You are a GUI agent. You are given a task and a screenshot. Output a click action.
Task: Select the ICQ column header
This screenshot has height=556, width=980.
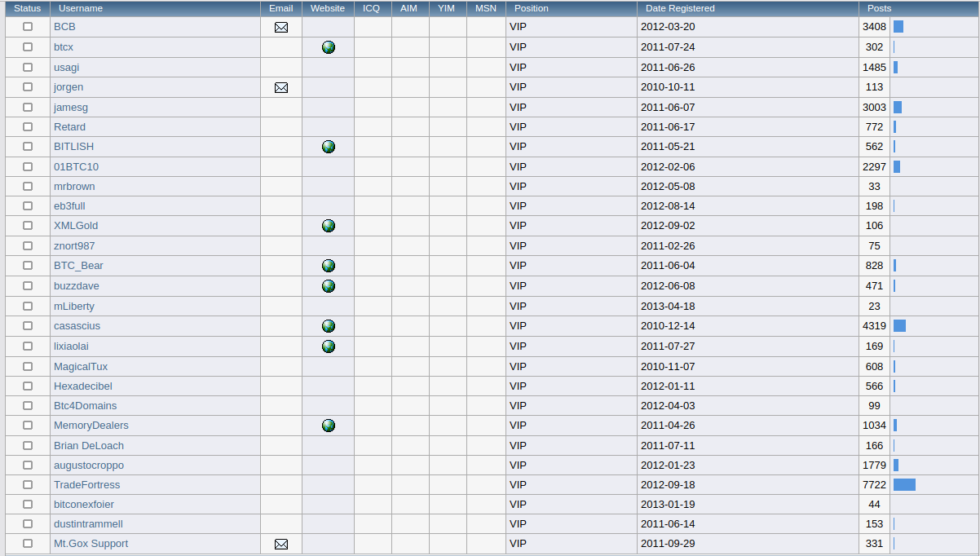(x=372, y=8)
